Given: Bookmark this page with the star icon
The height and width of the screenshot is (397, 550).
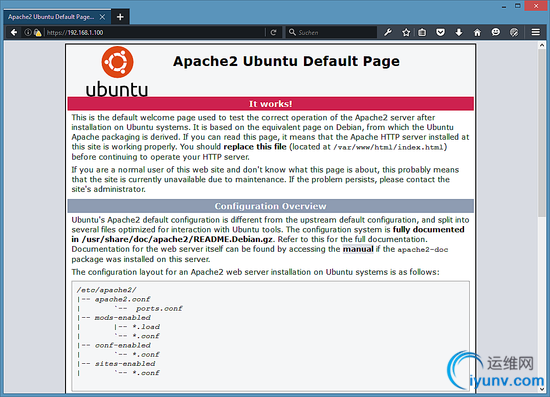Looking at the screenshot, I should pos(406,33).
